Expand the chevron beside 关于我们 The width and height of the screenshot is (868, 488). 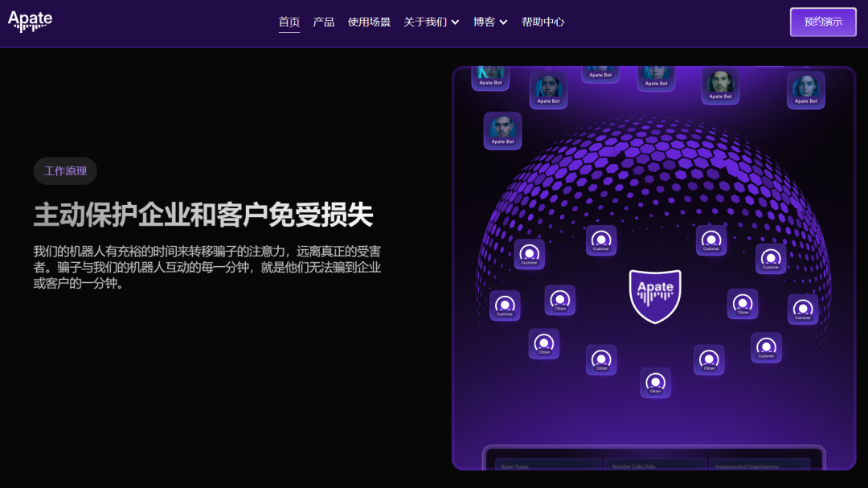tap(455, 23)
